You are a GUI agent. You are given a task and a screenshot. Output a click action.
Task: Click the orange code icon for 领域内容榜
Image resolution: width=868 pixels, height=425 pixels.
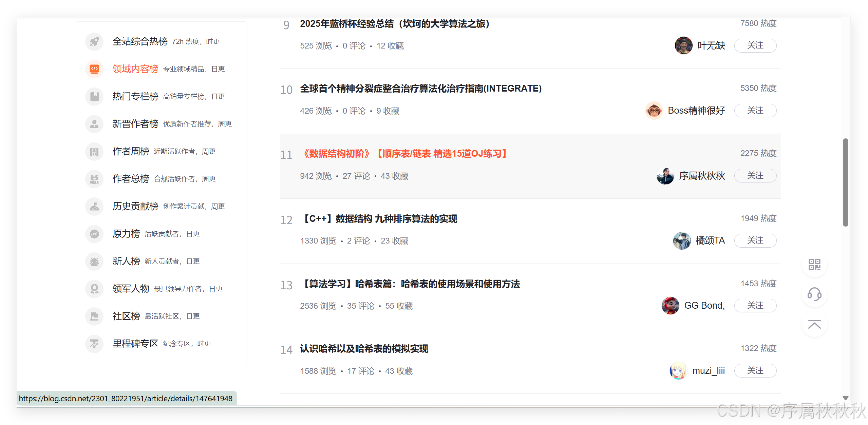coord(94,69)
